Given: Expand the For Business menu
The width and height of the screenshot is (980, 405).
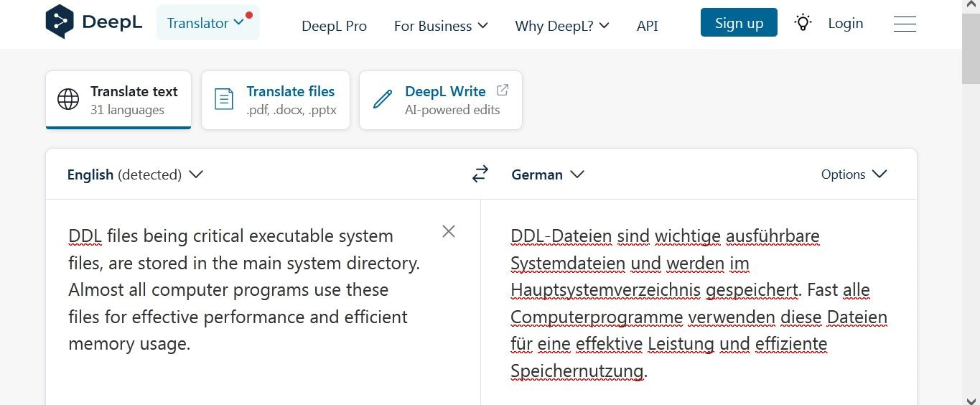Looking at the screenshot, I should click(441, 26).
